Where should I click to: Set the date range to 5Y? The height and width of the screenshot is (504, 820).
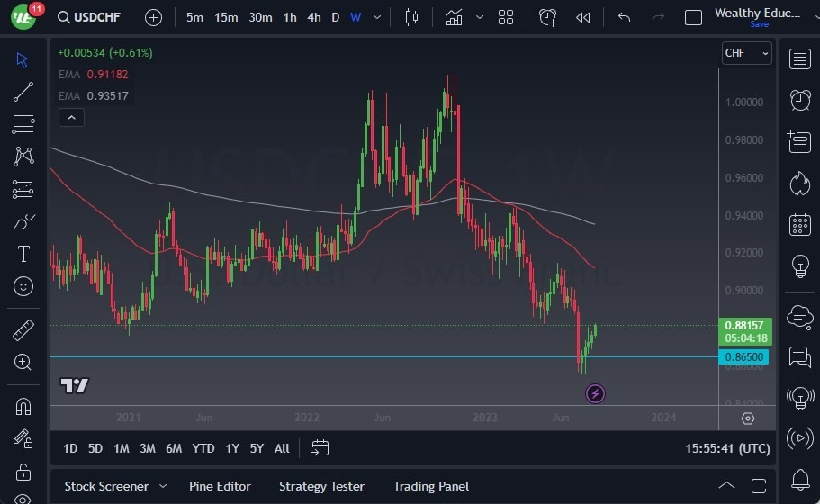[257, 448]
